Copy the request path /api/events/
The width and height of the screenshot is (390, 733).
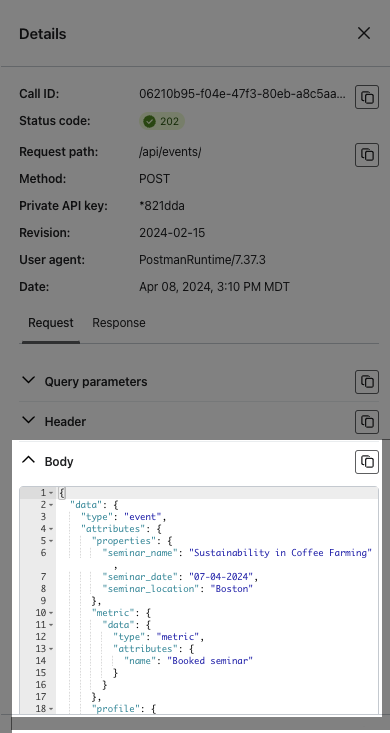tap(367, 155)
